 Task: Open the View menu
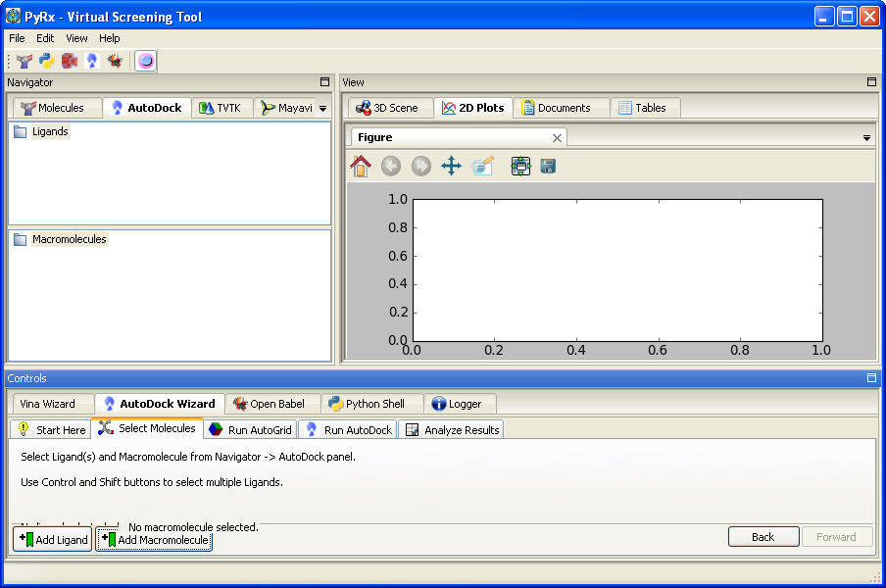pyautogui.click(x=76, y=38)
